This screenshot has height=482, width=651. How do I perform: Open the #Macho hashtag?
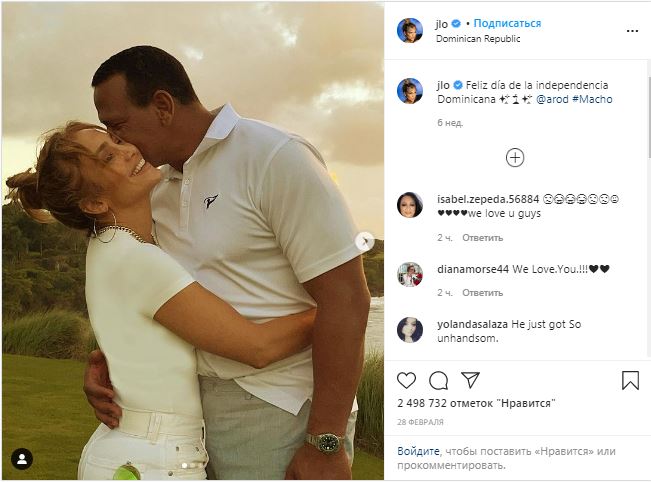(x=593, y=100)
